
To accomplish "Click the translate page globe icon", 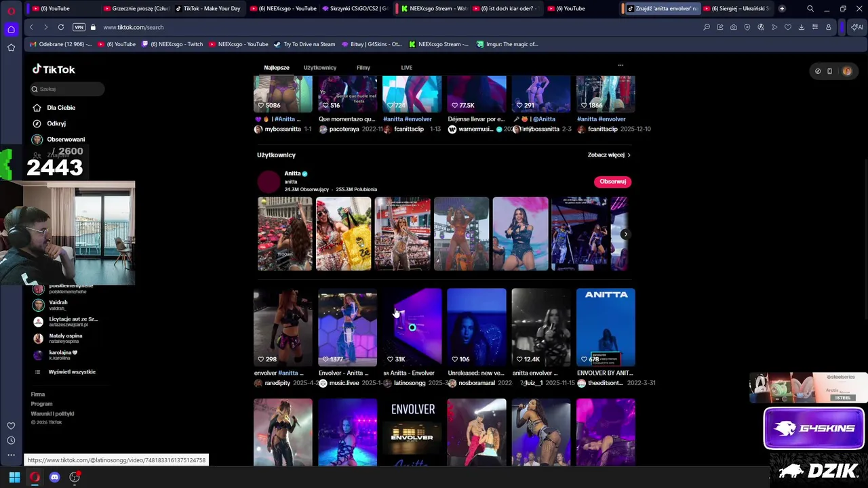I will coord(761,27).
